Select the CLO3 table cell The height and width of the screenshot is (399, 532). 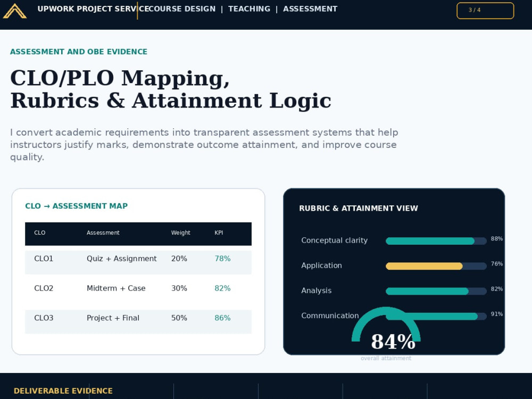tap(44, 318)
